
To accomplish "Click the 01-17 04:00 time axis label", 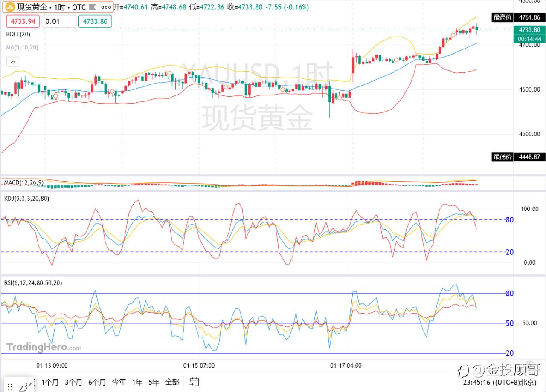I will coord(346,366).
